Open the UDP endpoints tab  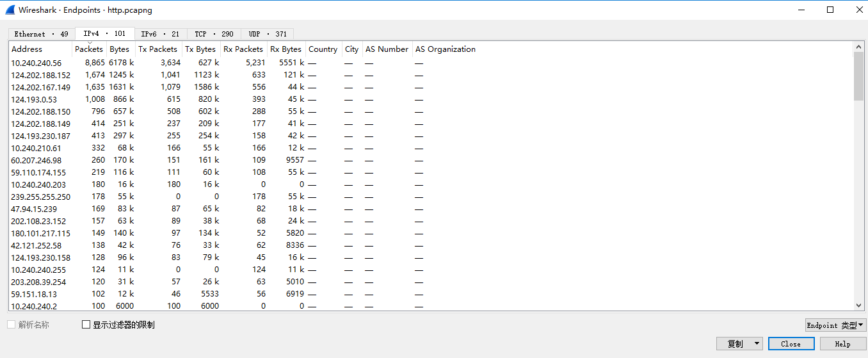click(x=268, y=34)
